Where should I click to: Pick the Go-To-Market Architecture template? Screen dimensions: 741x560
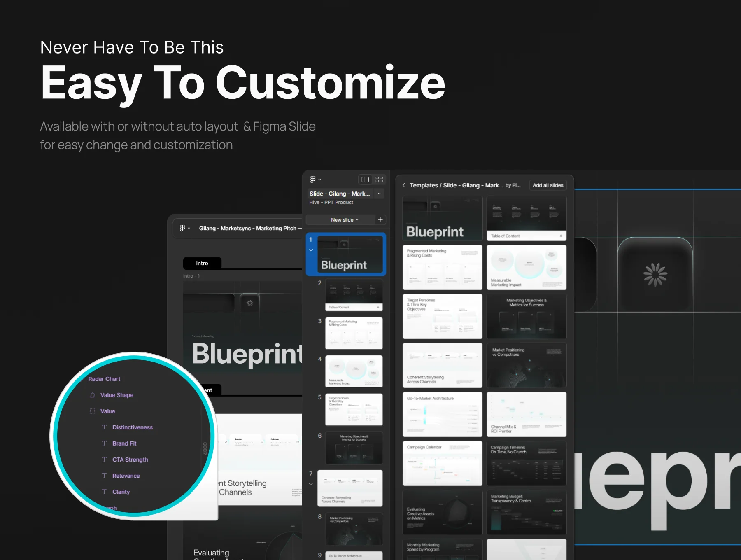click(443, 414)
